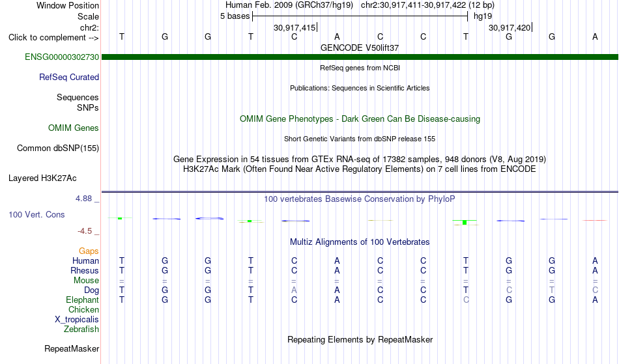Open the GENCODE V50lift37 track title
This screenshot has height=364, width=619.
pyautogui.click(x=360, y=48)
